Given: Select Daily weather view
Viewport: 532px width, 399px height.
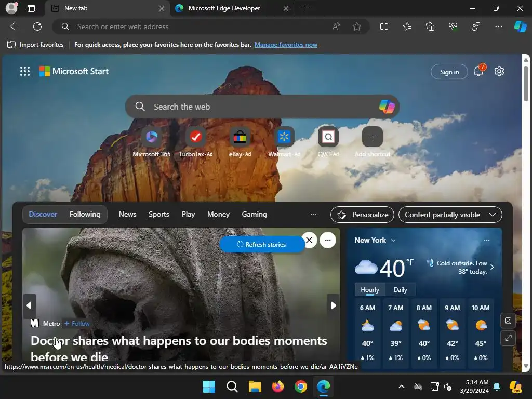Looking at the screenshot, I should (x=401, y=290).
